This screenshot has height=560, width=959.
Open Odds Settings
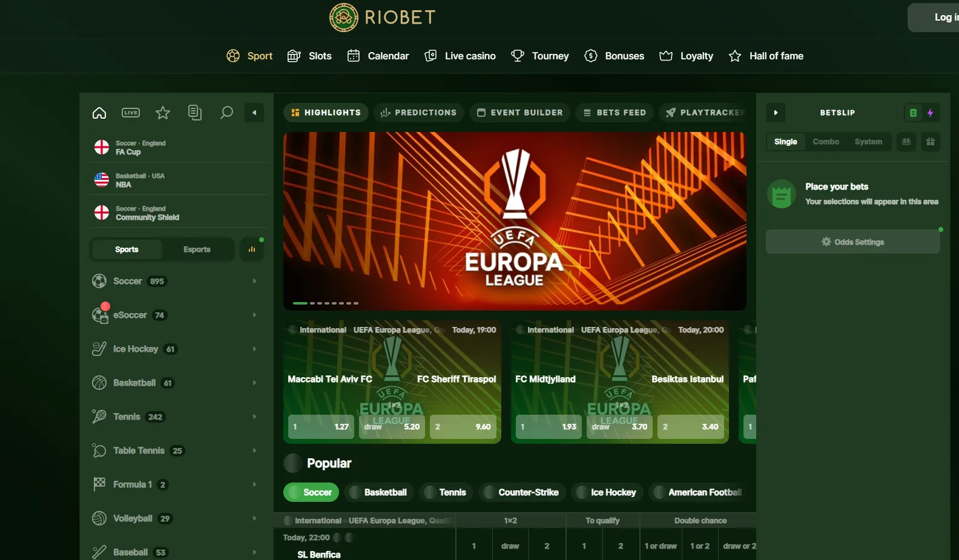tap(852, 242)
